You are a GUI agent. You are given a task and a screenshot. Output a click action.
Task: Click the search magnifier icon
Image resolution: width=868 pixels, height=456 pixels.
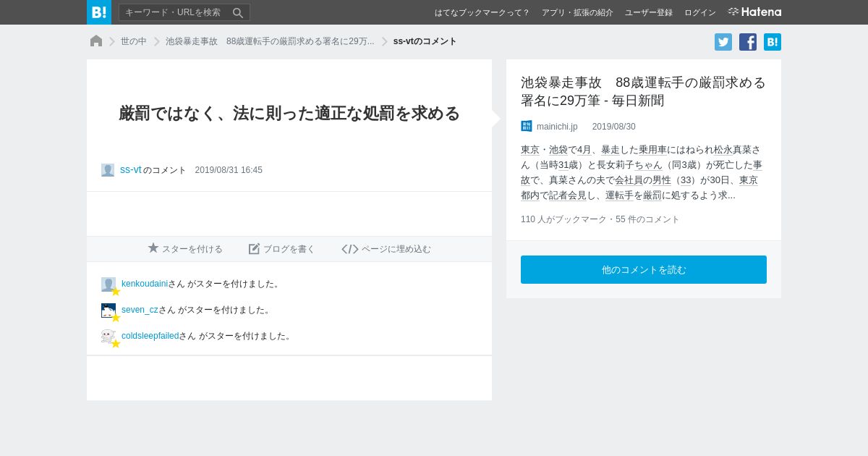click(x=238, y=12)
